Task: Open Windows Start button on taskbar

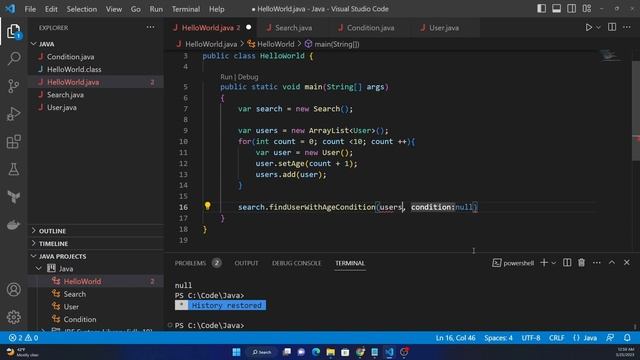Action: coord(236,352)
